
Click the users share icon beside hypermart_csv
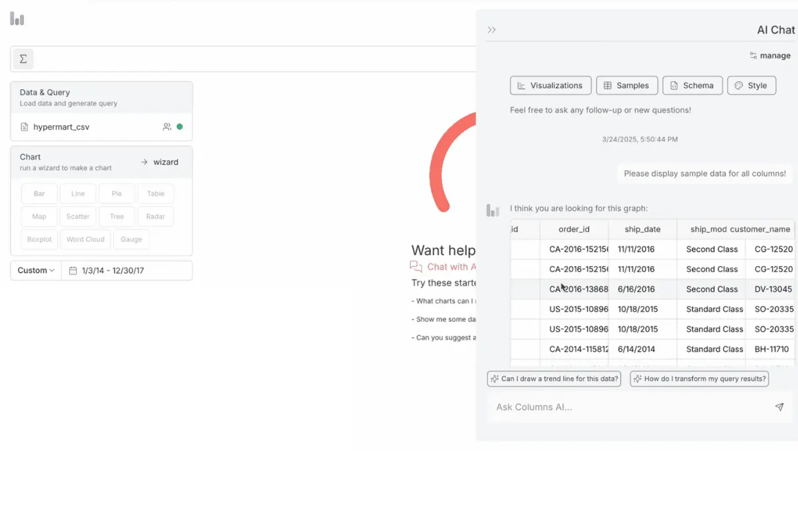click(x=167, y=126)
